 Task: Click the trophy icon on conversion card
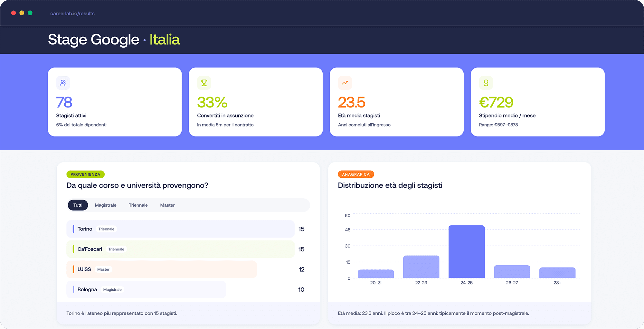click(x=204, y=83)
